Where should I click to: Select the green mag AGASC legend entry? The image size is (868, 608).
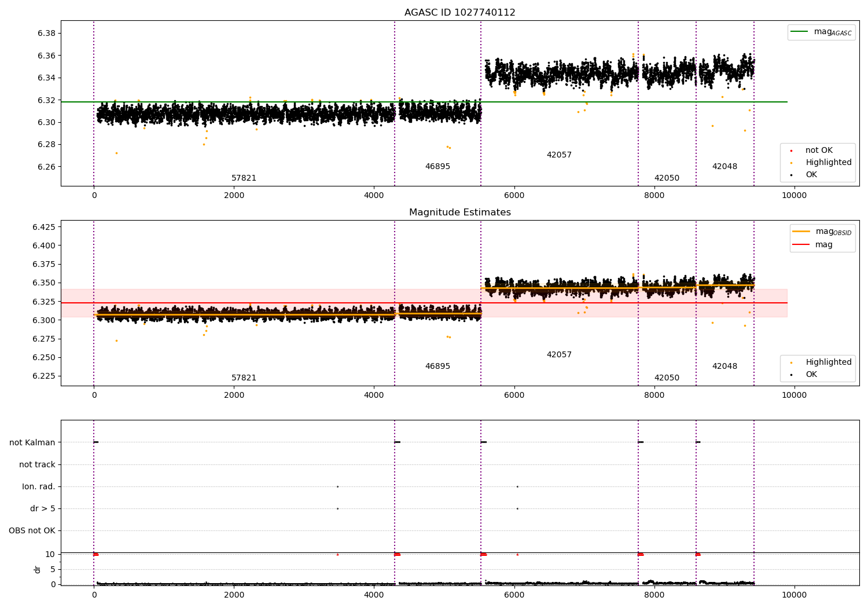point(821,32)
